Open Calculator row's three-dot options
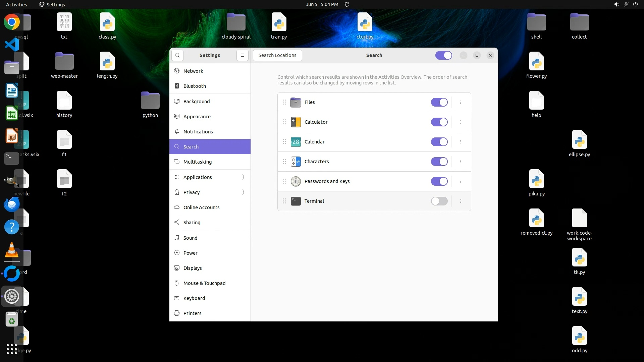Screen dimensions: 644x362 [x=461, y=122]
